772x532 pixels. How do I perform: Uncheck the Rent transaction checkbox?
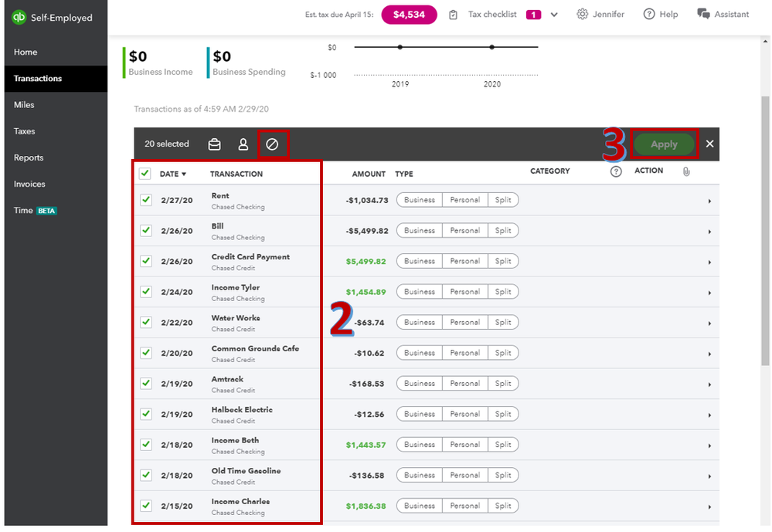click(x=146, y=200)
